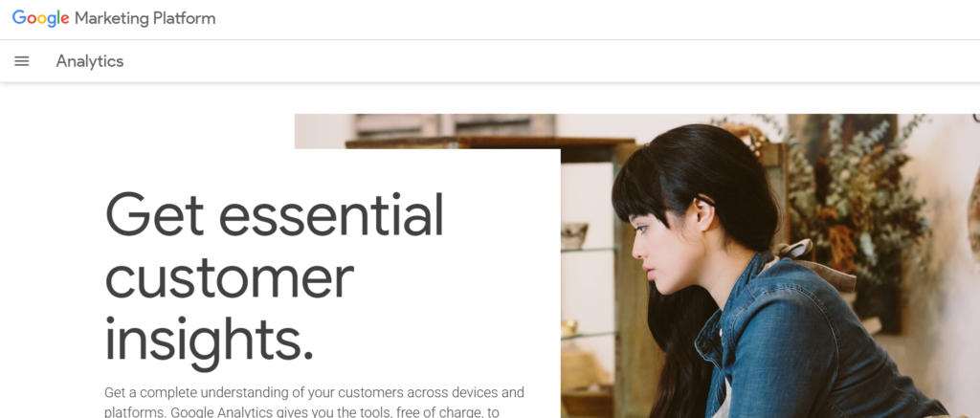Screen dimensions: 980x418
Task: Click the word 'customer' in the headline
Action: click(x=230, y=278)
